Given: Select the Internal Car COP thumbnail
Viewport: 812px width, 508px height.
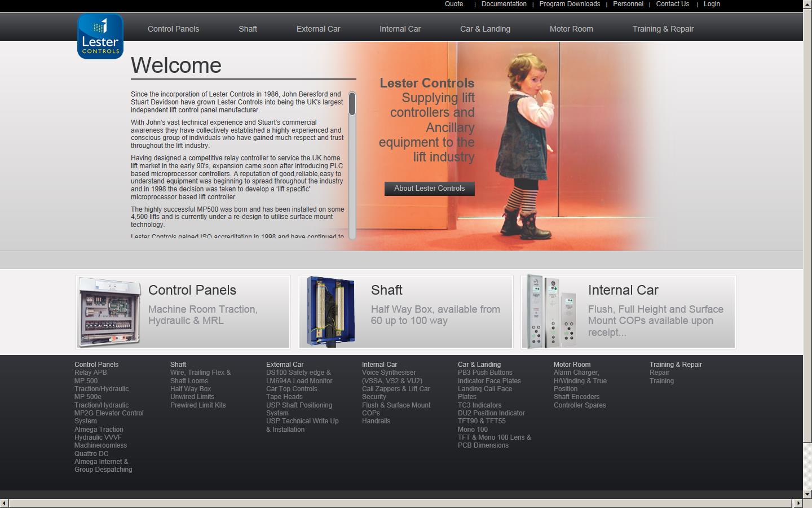Looking at the screenshot, I should coord(550,312).
